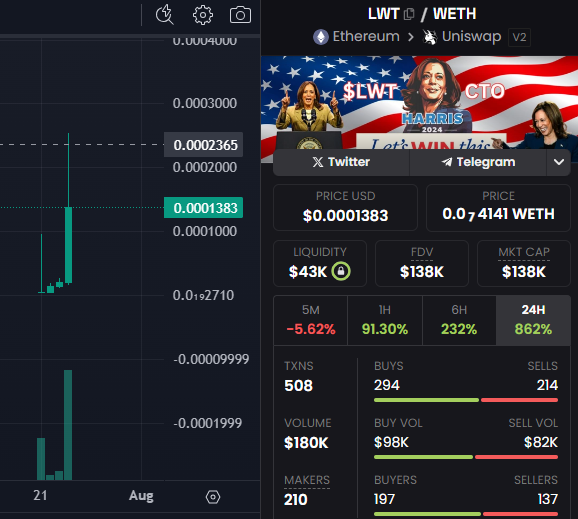Open chart timezone settings hexagon icon

(x=213, y=497)
